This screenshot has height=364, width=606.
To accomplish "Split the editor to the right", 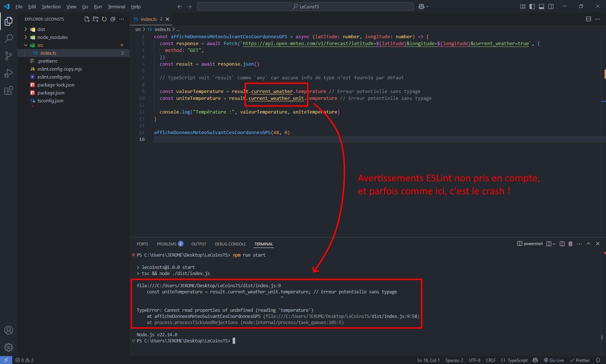I will (x=588, y=19).
